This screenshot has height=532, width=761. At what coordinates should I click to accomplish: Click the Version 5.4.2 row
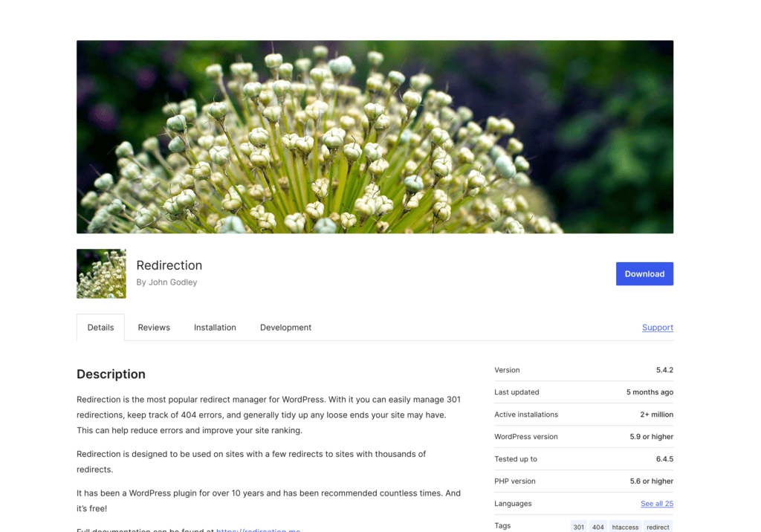[584, 370]
